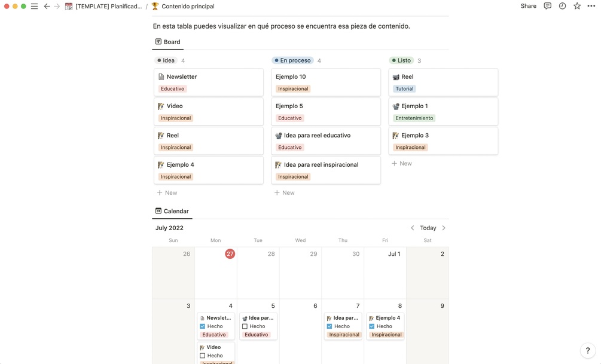Click the En proceso column group header

(x=292, y=60)
